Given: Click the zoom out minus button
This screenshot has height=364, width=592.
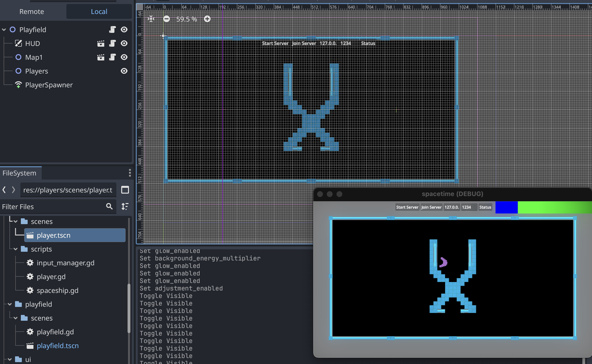Looking at the screenshot, I should click(x=166, y=19).
